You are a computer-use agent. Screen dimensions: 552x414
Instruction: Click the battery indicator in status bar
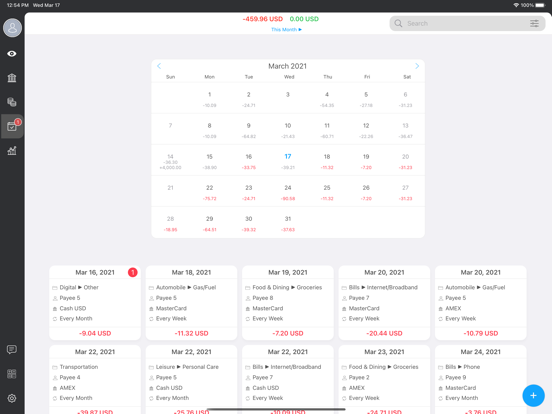pyautogui.click(x=540, y=5)
